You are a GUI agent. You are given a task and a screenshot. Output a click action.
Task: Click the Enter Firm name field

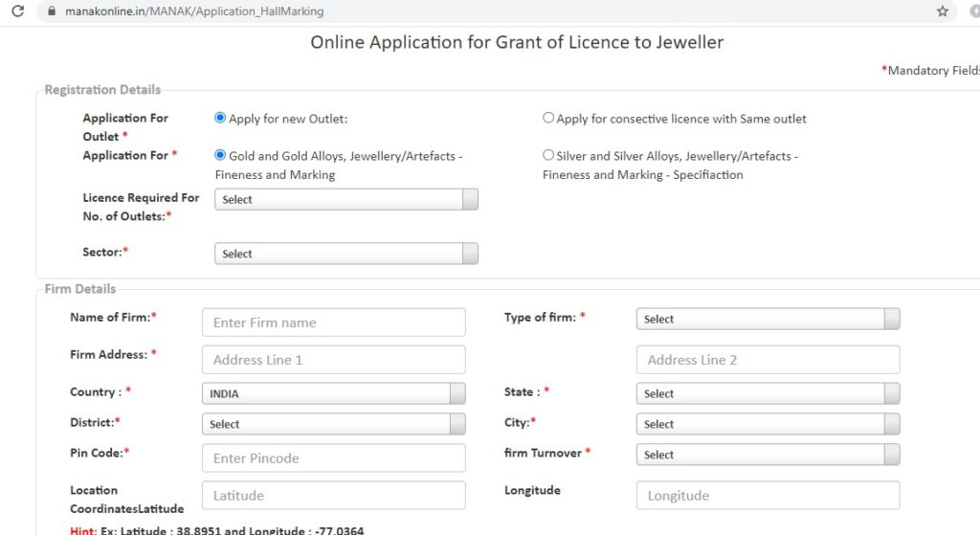(x=334, y=323)
